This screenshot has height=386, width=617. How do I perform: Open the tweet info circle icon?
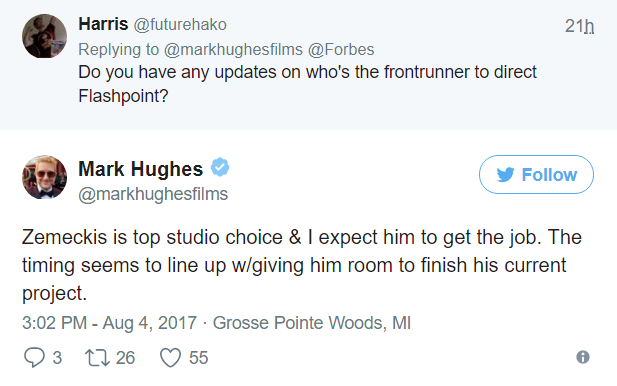[583, 357]
